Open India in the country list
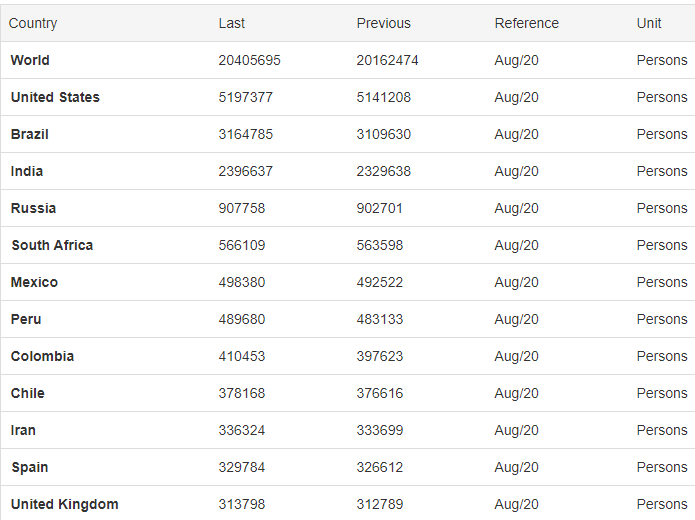 click(27, 171)
